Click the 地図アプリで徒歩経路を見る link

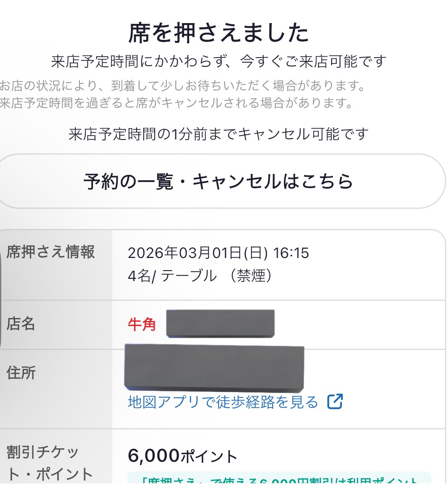tap(223, 402)
